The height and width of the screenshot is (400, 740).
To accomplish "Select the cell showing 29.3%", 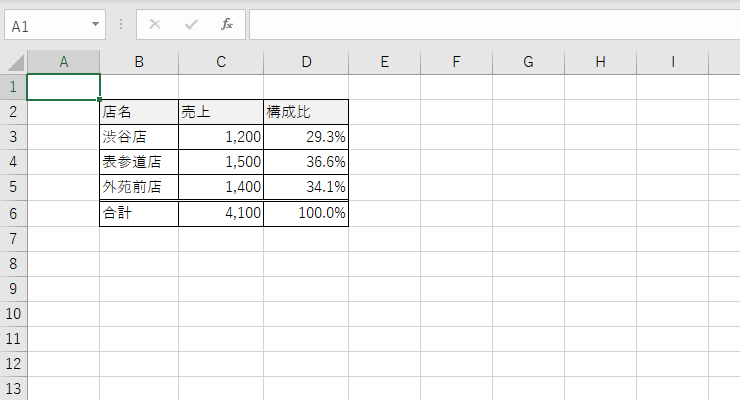I will click(306, 137).
